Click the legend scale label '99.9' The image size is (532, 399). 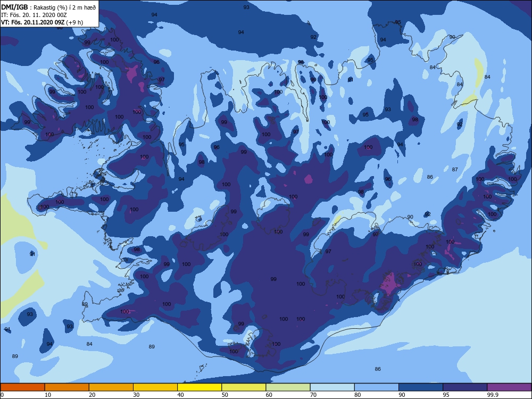point(493,395)
